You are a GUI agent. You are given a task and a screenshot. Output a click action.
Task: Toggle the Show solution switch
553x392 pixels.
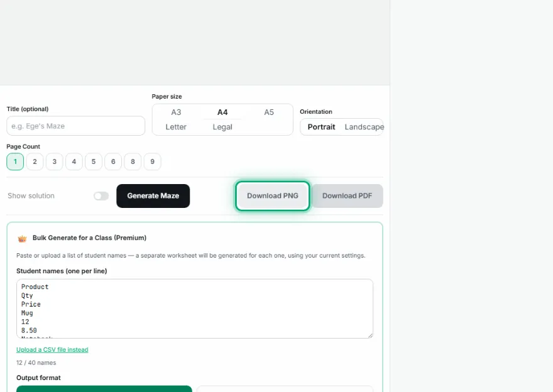point(101,196)
